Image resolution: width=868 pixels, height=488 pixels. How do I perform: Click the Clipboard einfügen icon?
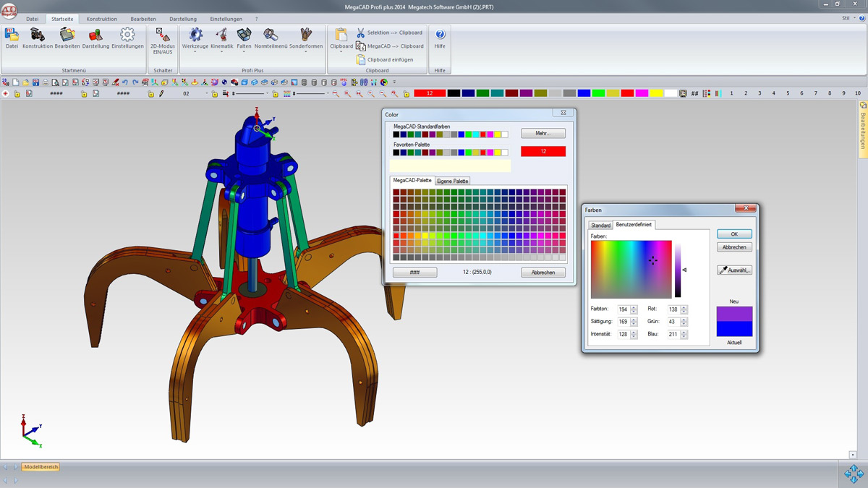[x=361, y=60]
